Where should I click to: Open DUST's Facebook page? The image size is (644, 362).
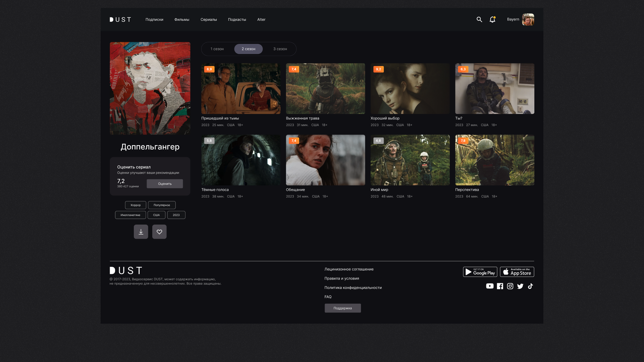(500, 286)
